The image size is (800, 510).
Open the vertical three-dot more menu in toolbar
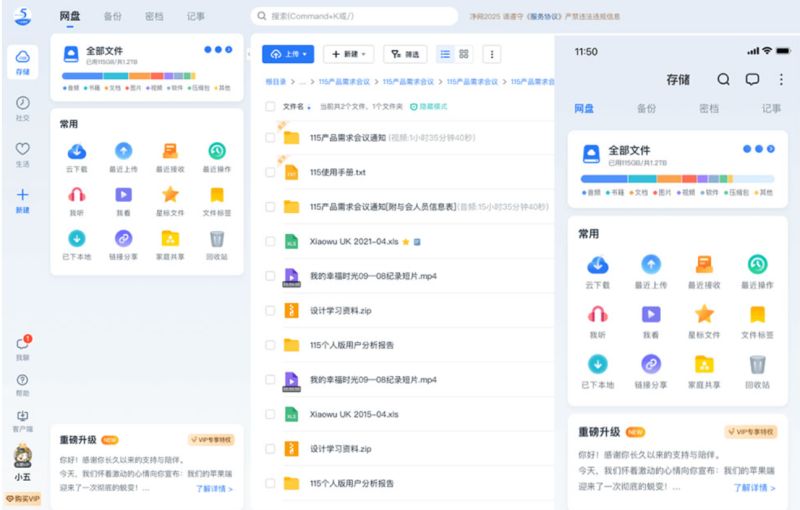[x=492, y=54]
